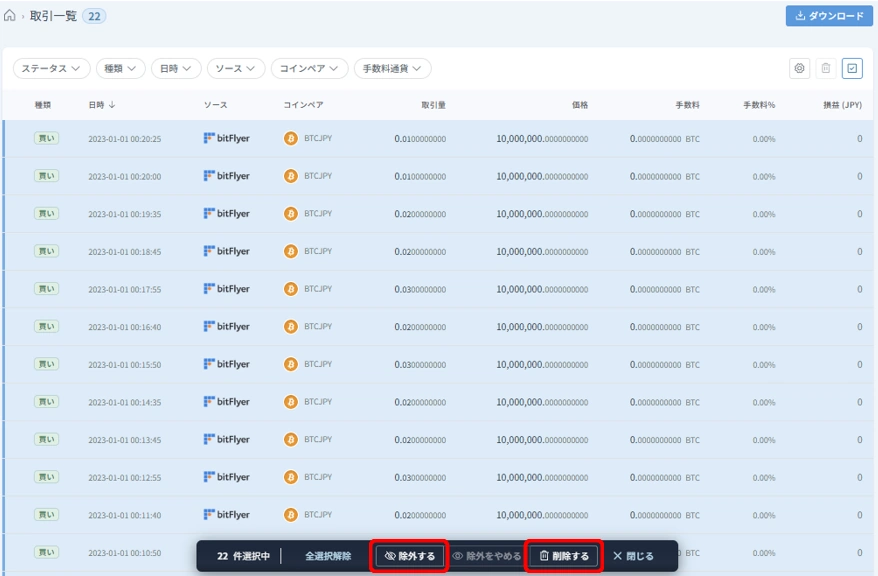Viewport: 878px width, 576px height.
Task: Sort by 日時 column header
Action: pos(102,105)
